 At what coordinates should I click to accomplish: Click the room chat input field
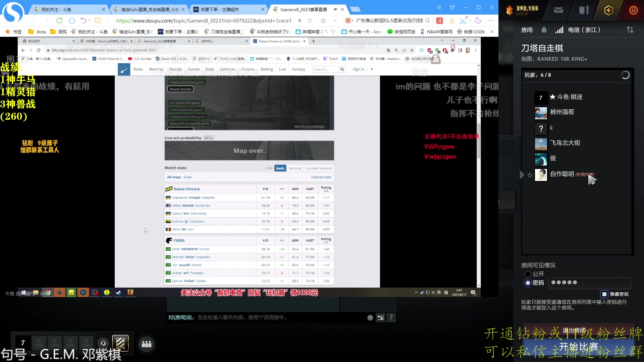[280, 317]
